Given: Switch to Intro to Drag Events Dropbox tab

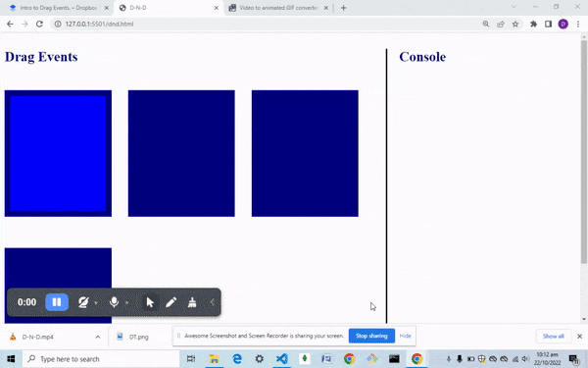Looking at the screenshot, I should click(57, 8).
